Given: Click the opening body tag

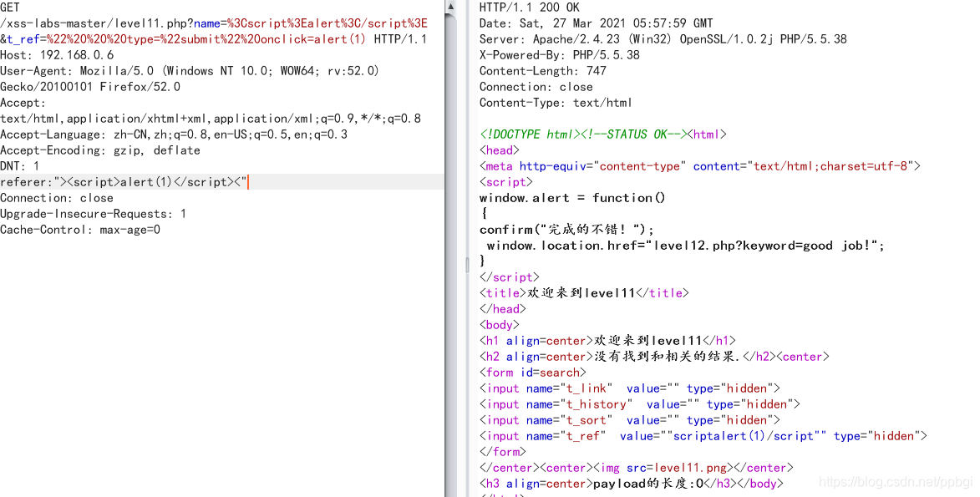Looking at the screenshot, I should point(500,324).
